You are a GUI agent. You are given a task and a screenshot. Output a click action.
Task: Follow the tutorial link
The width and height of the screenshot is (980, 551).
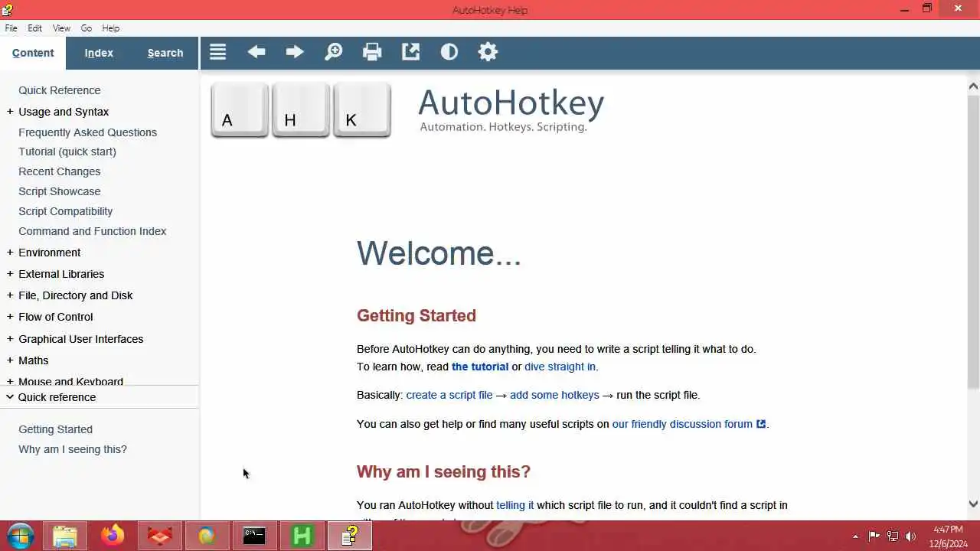[480, 367]
